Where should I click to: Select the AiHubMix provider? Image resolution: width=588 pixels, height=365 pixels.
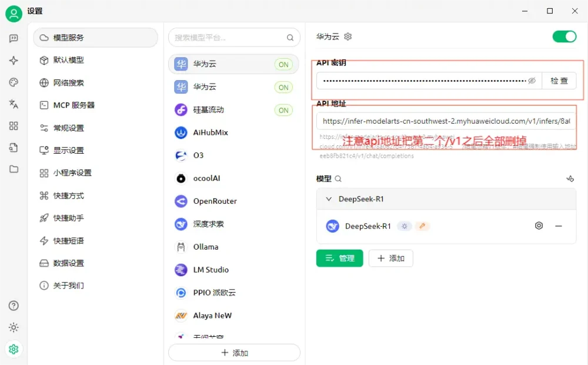click(x=233, y=132)
